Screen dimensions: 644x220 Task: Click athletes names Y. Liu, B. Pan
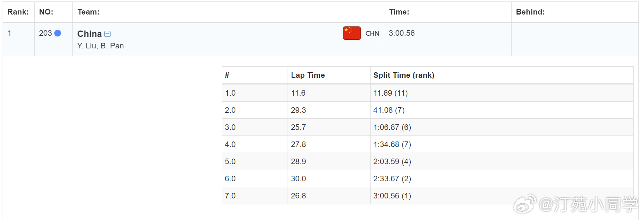tap(100, 46)
